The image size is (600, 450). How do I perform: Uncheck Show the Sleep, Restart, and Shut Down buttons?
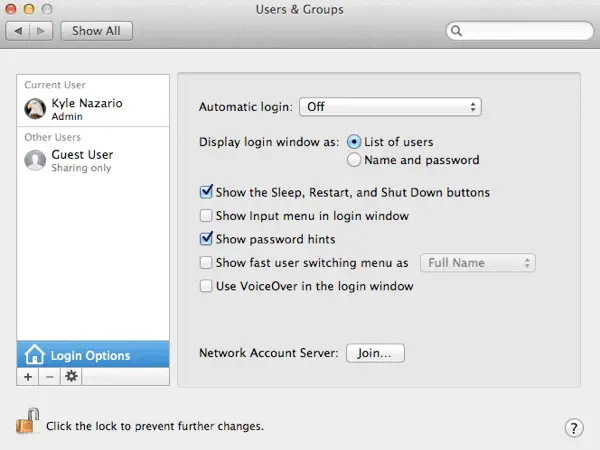206,192
